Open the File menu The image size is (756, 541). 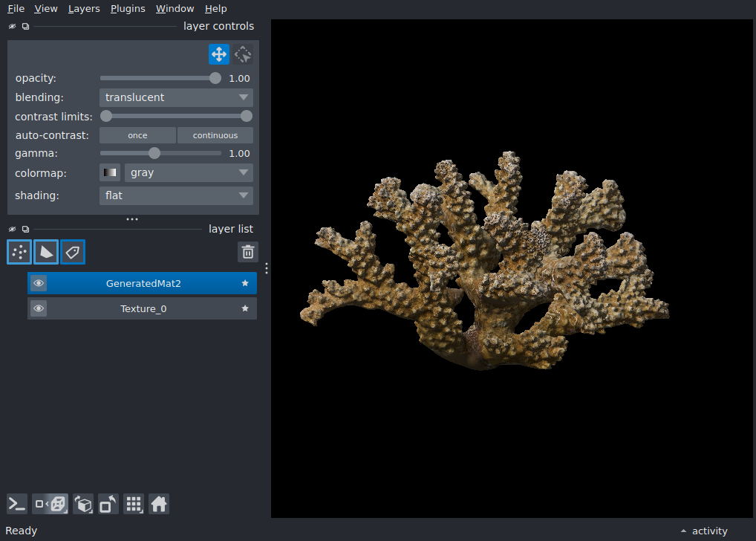click(16, 9)
